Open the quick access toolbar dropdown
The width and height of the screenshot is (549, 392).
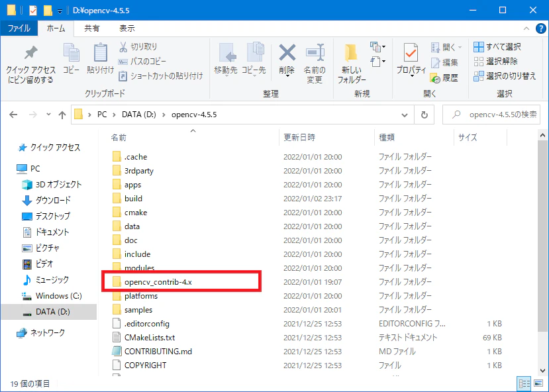point(60,11)
